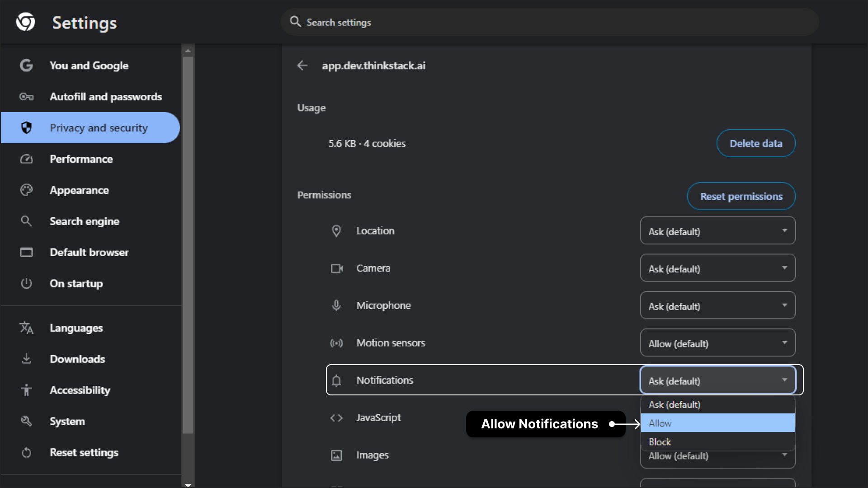Screen dimensions: 868x488
Task: Click the Reset permissions button
Action: click(x=741, y=196)
